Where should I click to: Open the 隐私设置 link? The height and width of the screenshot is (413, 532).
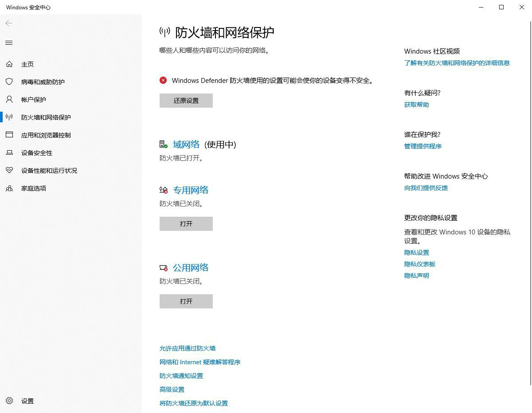[x=417, y=253]
